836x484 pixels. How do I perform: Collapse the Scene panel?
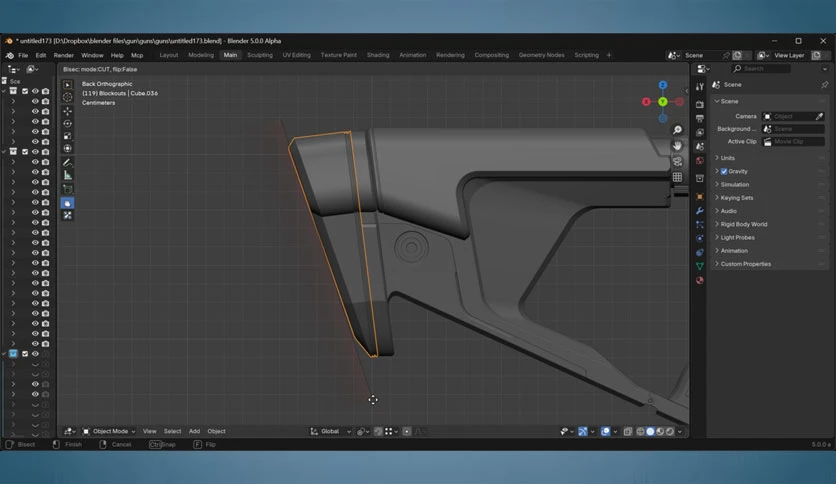coord(769,101)
